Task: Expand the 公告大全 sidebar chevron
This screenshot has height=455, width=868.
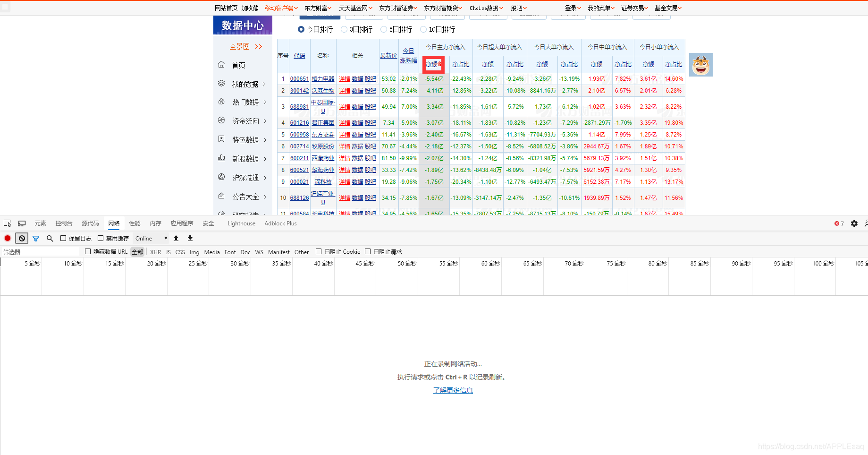Action: [x=265, y=197]
